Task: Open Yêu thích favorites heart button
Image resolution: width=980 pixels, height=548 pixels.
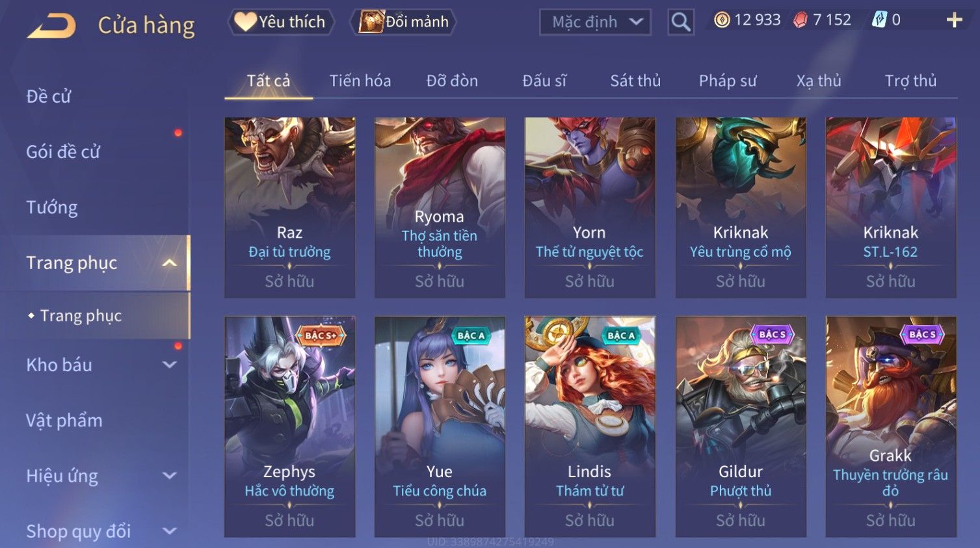Action: 281,22
